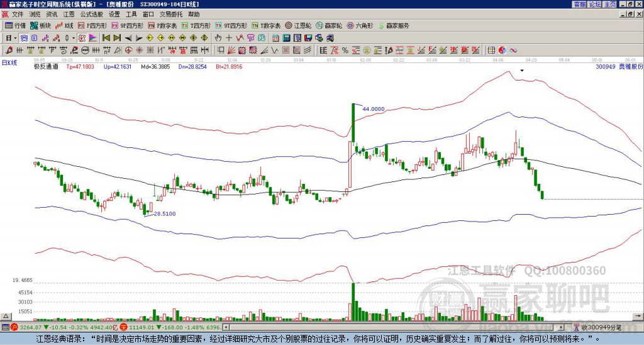The height and width of the screenshot is (345, 644).
Task: Click the 极反通道 indicator label
Action: point(46,67)
